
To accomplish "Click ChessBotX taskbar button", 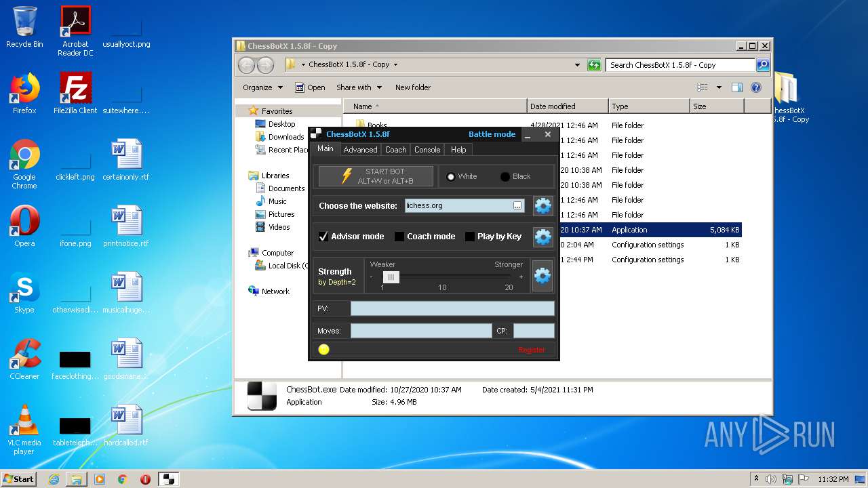I will pos(169,479).
